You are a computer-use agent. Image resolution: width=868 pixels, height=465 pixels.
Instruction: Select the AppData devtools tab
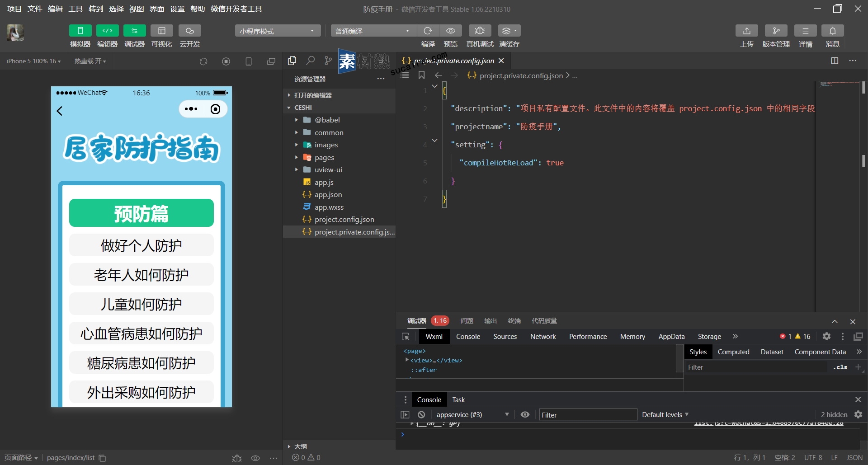click(671, 336)
